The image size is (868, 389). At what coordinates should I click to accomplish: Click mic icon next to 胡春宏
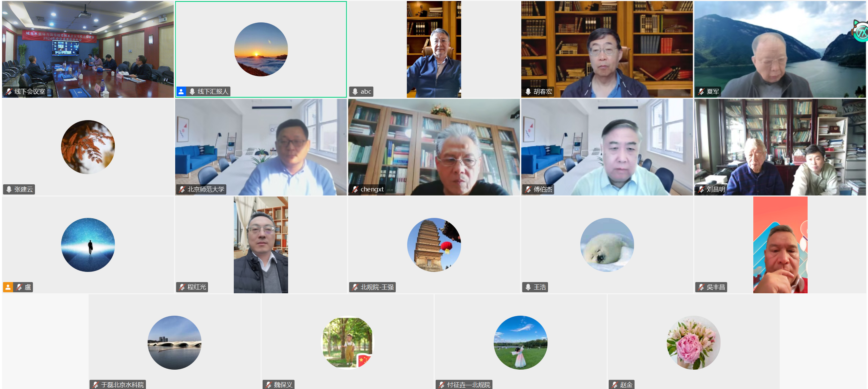pos(528,92)
